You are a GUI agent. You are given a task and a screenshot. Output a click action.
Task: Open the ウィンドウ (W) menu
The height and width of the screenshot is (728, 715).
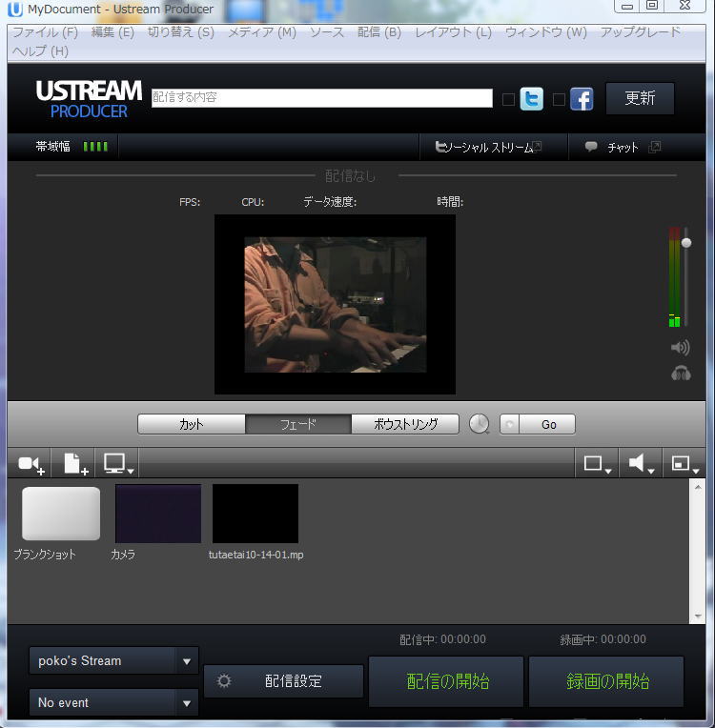pos(546,32)
